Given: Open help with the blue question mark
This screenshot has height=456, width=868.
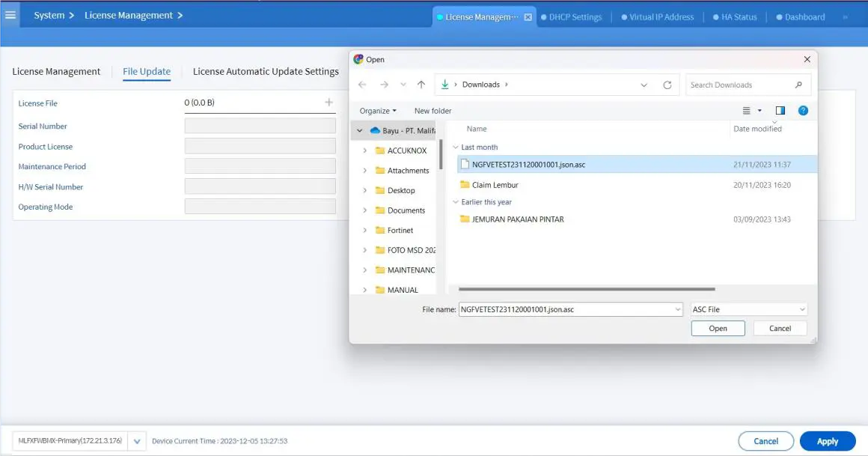Looking at the screenshot, I should tap(803, 111).
